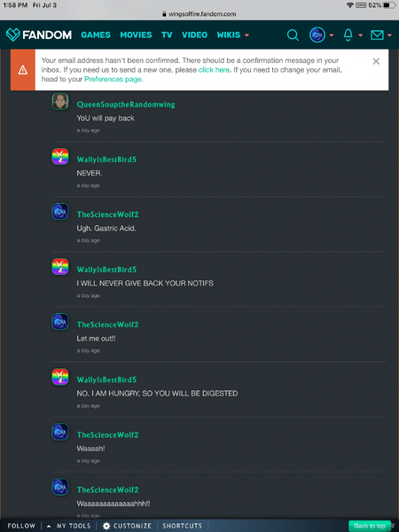Click QueenSouptheRandomwing's avatar picture
This screenshot has width=399, height=532.
pos(60,101)
